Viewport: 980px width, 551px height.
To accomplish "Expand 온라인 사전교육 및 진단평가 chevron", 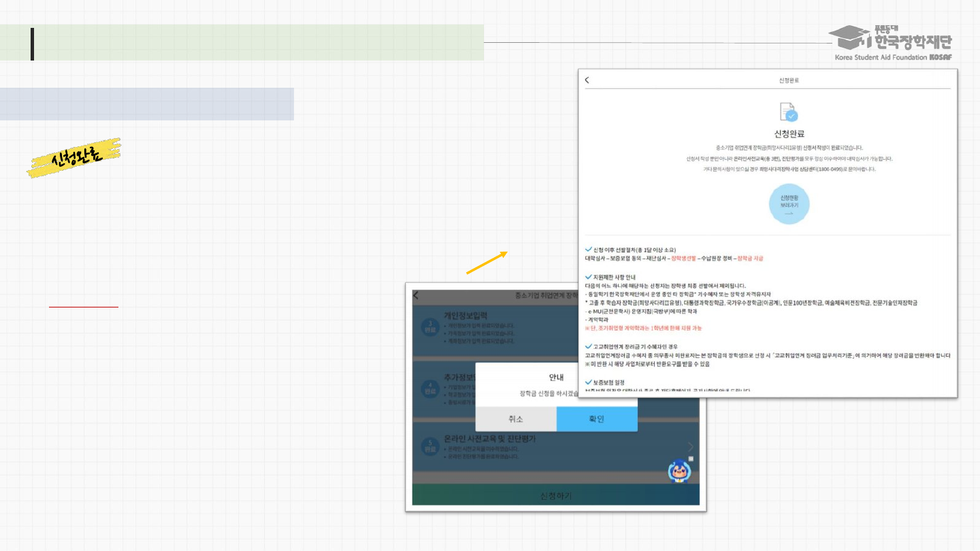I will 691,446.
